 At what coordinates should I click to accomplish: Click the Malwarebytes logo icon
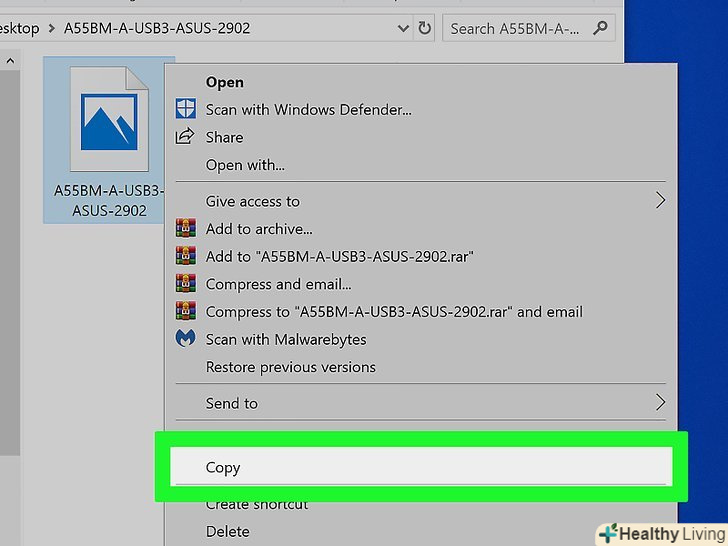click(x=186, y=338)
